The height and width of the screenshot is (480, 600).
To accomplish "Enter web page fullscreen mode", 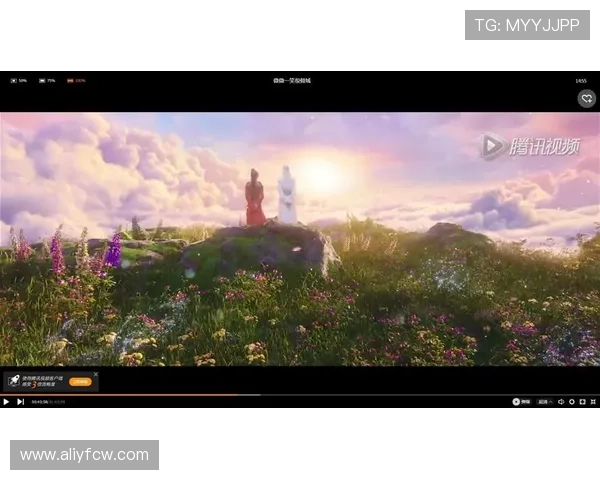I will pyautogui.click(x=582, y=402).
